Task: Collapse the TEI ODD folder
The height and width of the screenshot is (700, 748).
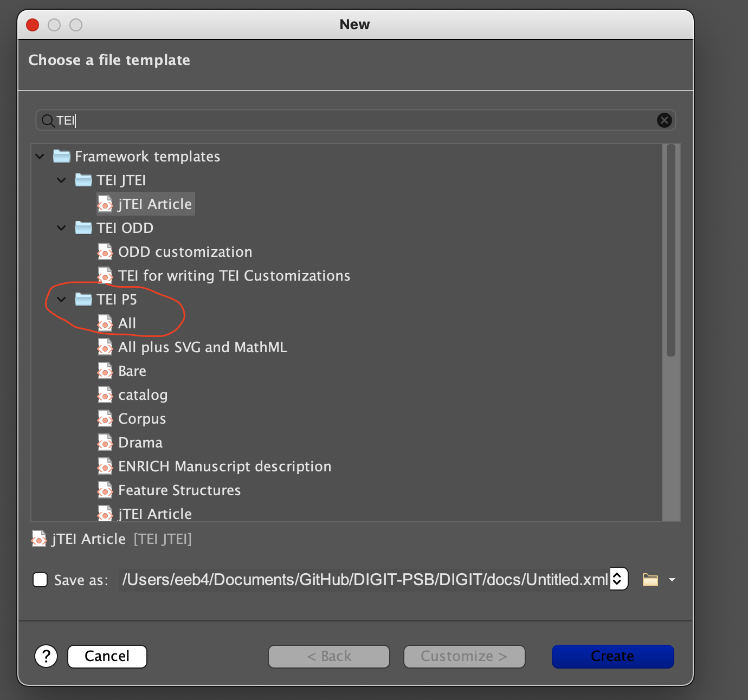Action: (x=61, y=228)
